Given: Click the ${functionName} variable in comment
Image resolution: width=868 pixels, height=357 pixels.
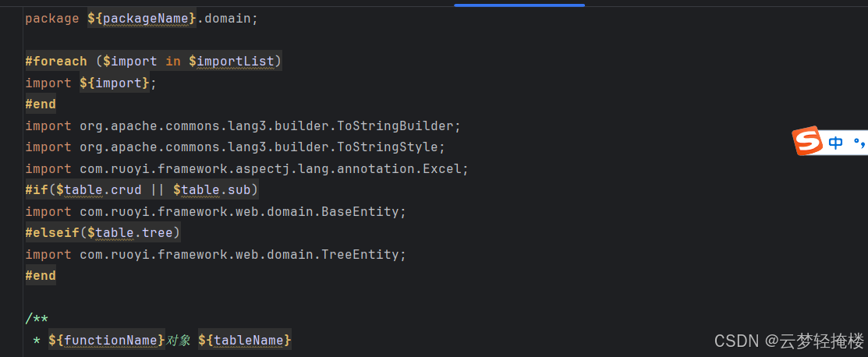Looking at the screenshot, I should (x=107, y=340).
